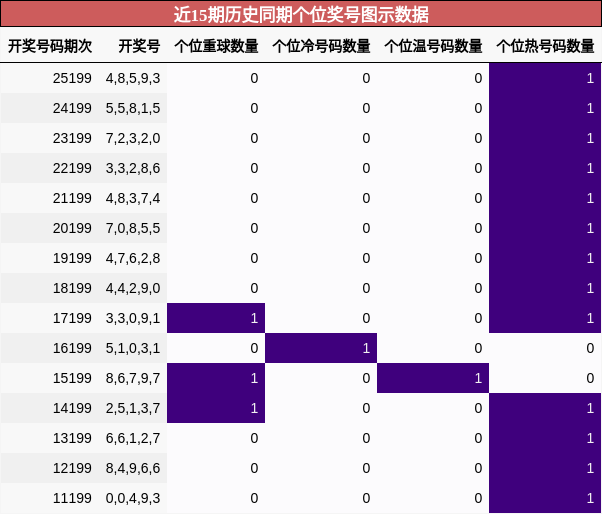
Task: Click winning numbers 4,4,2,9,0
Action: click(x=133, y=288)
